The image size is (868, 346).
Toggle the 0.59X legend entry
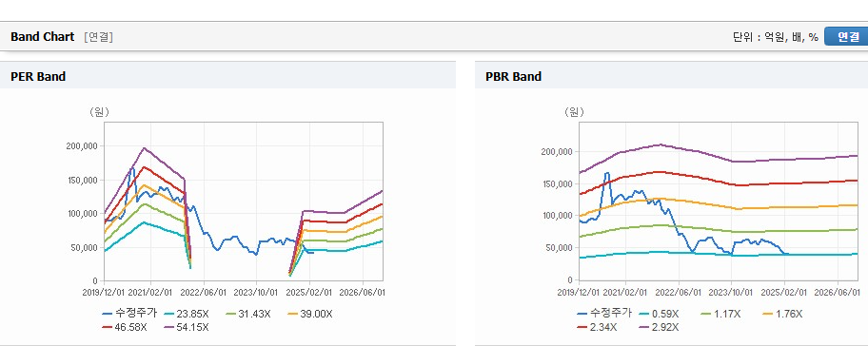659,314
